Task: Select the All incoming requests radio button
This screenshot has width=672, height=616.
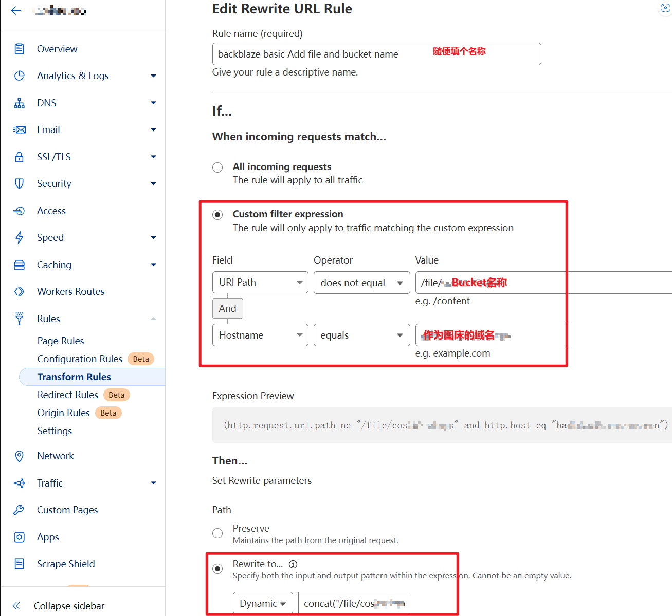Action: click(217, 167)
